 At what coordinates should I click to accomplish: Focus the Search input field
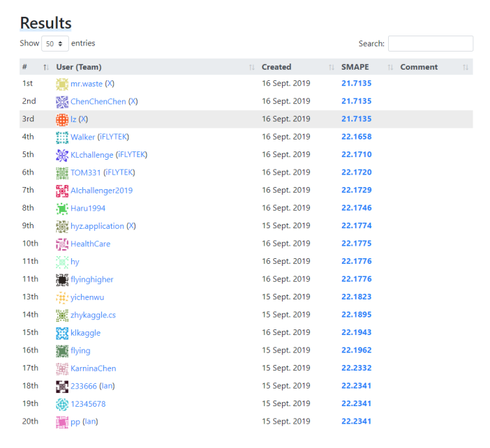[430, 44]
